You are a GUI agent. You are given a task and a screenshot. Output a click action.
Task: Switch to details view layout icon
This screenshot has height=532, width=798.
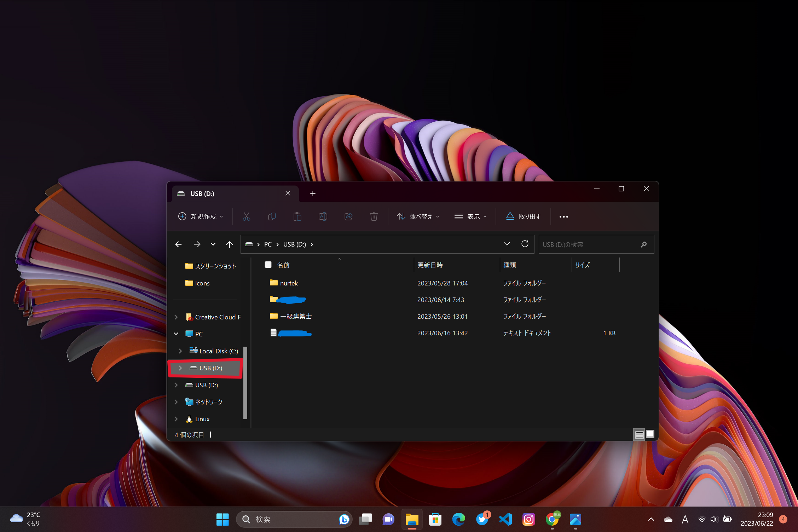click(x=639, y=434)
